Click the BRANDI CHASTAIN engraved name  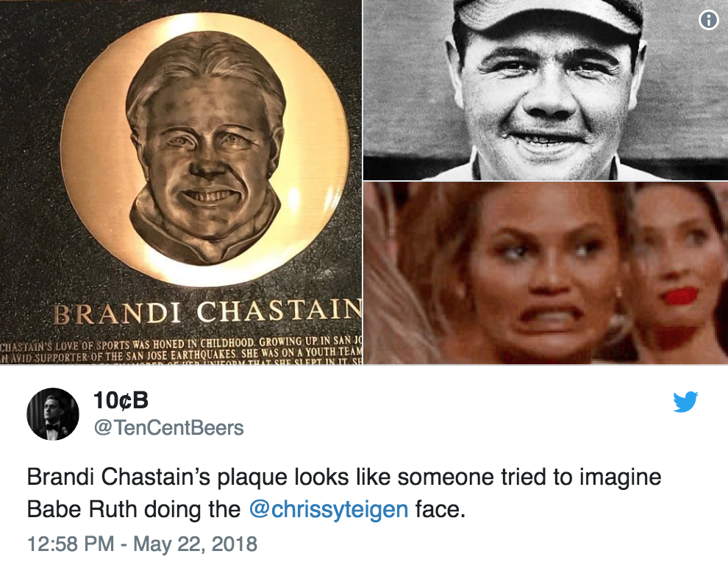click(x=207, y=312)
